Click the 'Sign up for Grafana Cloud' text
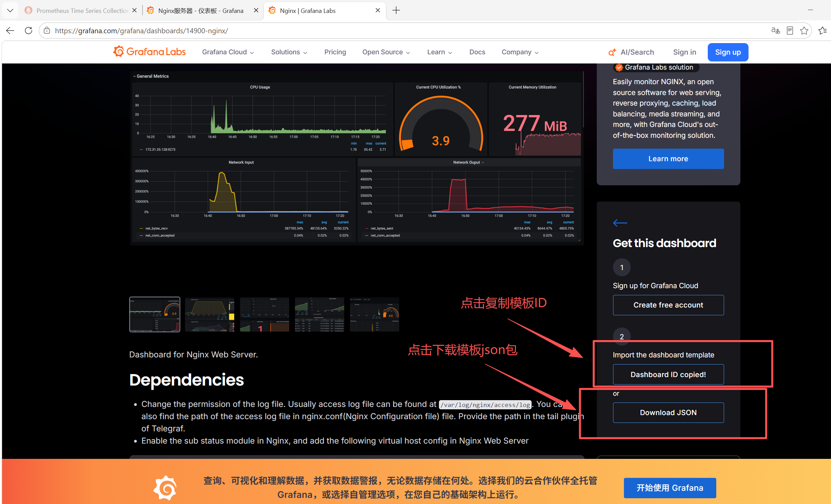Viewport: 831px width, 504px height. click(x=655, y=286)
